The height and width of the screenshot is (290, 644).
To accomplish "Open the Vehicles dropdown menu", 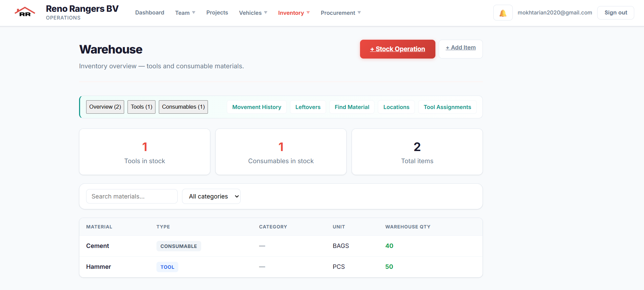I will pyautogui.click(x=253, y=13).
